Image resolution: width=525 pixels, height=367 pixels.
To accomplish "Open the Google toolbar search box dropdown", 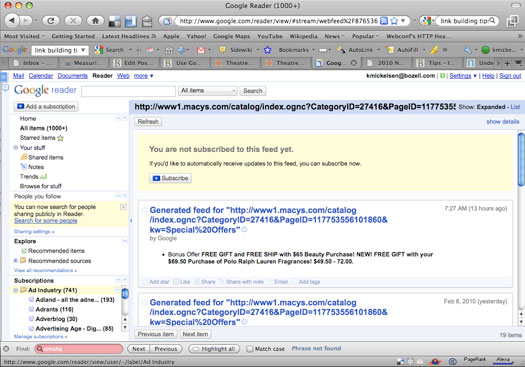I will [x=83, y=50].
